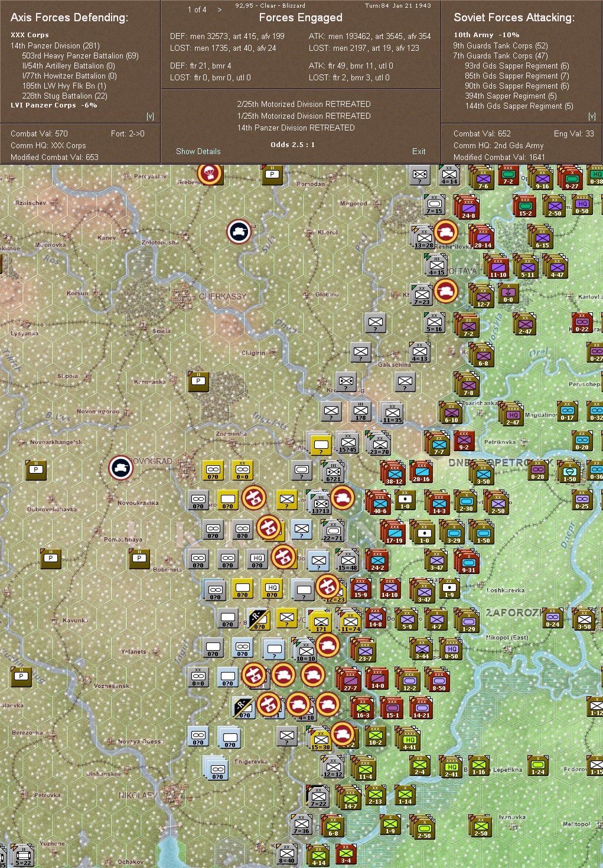Open the [v] expander under Axis Forces Defending
The height and width of the screenshot is (868, 603).
(x=151, y=116)
